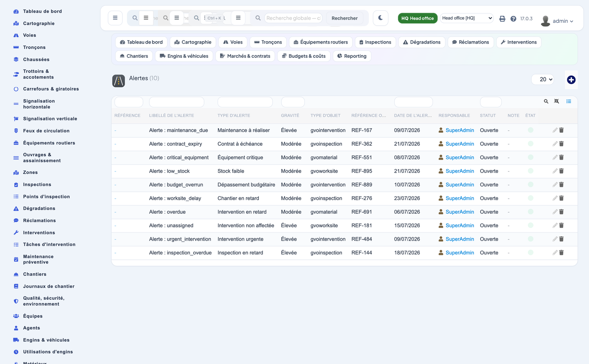589x364 pixels.
Task: Open Maintenance préventive in the left sidebar
Action: (x=38, y=259)
